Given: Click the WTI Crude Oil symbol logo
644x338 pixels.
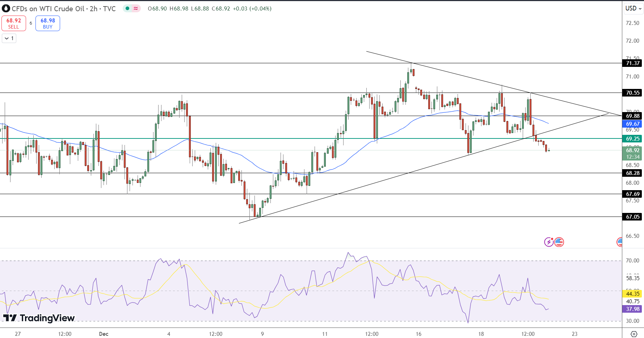Looking at the screenshot, I should point(6,9).
